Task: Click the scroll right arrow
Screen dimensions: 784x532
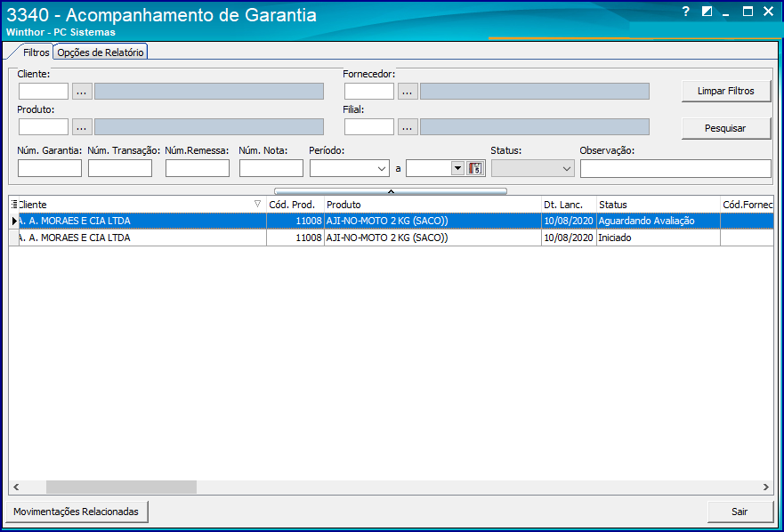Action: click(x=765, y=487)
